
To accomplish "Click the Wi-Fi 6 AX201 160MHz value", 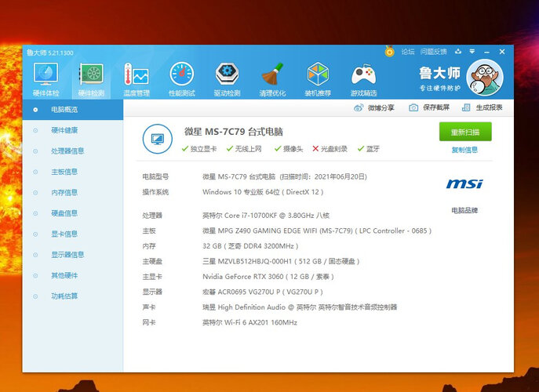I will pyautogui.click(x=250, y=322).
